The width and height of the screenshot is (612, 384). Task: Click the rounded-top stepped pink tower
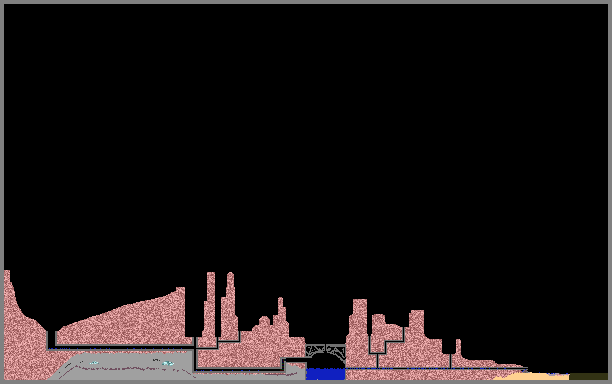coord(230,306)
